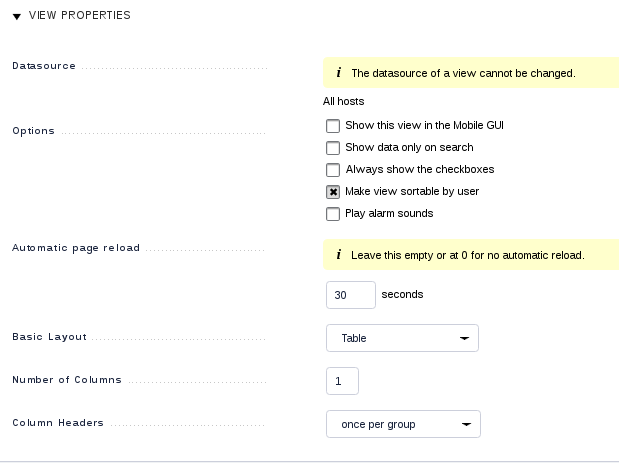The height and width of the screenshot is (463, 619).
Task: Uncheck Make view sortable by user
Action: pyautogui.click(x=333, y=192)
